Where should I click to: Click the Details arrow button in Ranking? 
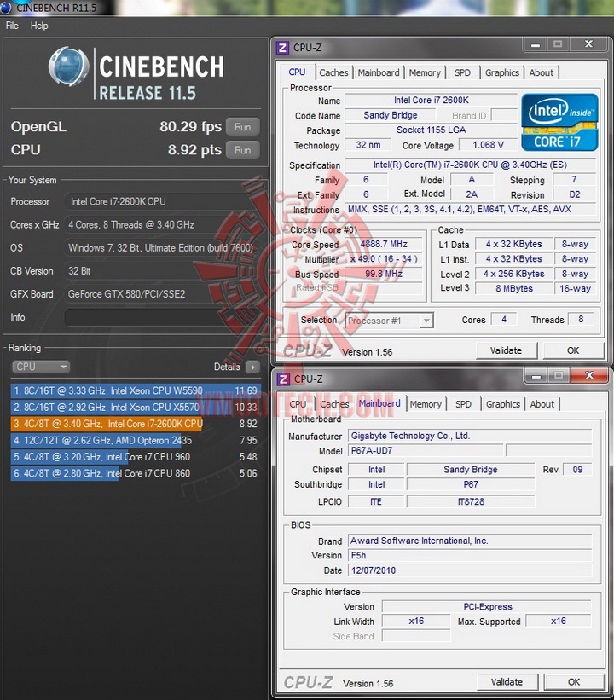[x=252, y=367]
